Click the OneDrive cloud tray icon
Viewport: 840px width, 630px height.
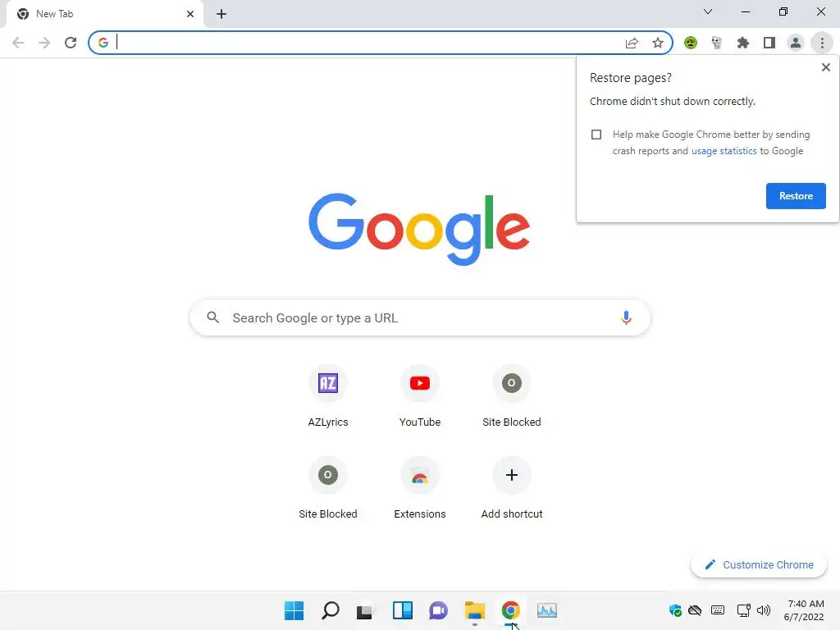point(695,610)
